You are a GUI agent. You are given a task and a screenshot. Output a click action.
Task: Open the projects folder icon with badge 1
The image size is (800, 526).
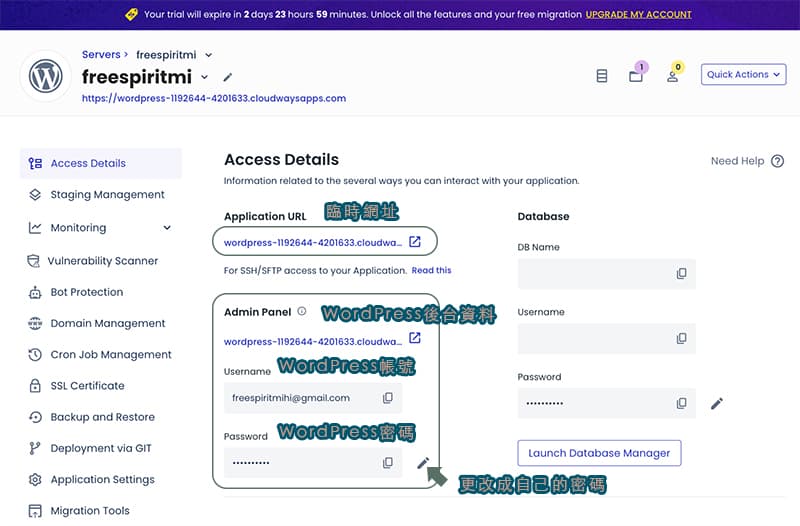[636, 76]
